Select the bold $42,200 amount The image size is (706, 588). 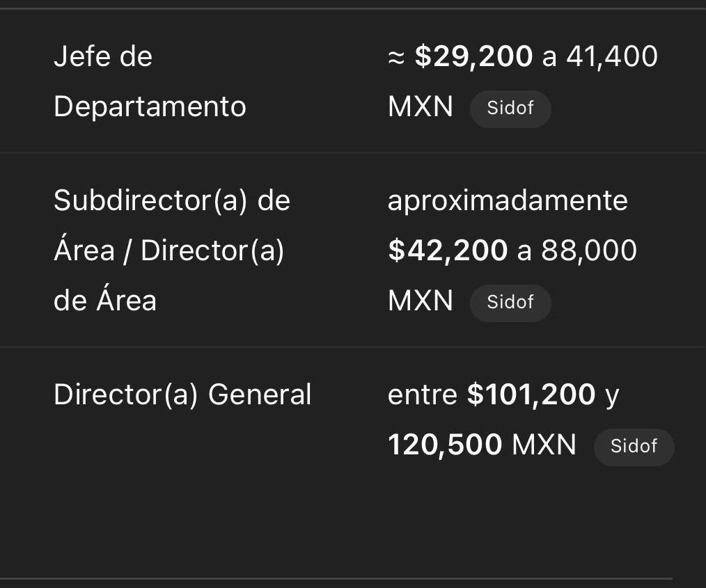pyautogui.click(x=448, y=251)
